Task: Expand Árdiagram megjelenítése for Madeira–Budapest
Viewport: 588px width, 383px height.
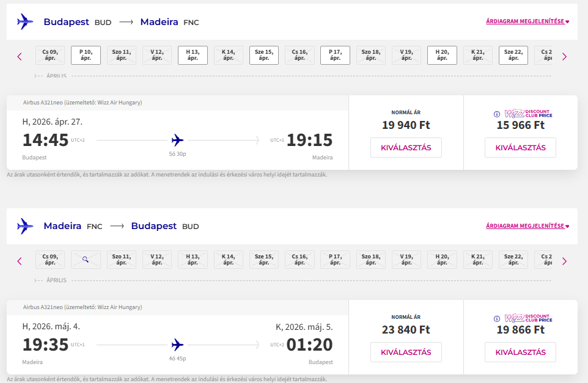Action: [527, 226]
